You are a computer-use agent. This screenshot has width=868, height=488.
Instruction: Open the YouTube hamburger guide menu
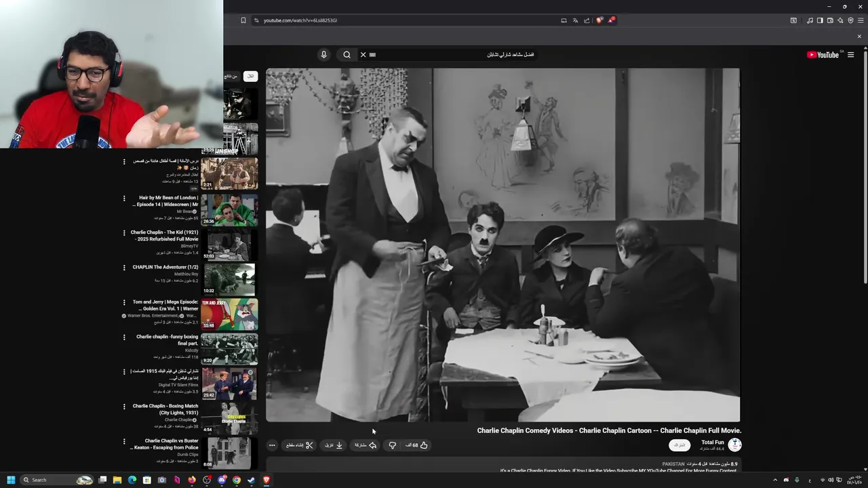pyautogui.click(x=850, y=55)
